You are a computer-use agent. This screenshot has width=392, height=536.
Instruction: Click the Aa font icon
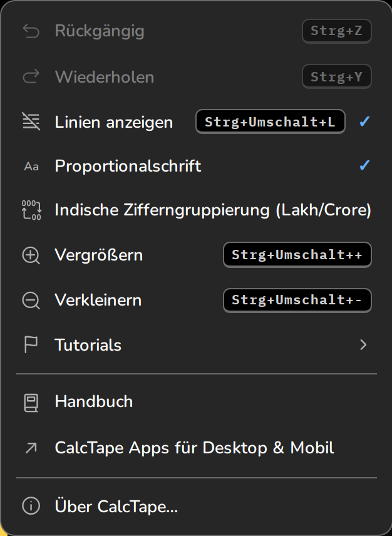pos(31,167)
